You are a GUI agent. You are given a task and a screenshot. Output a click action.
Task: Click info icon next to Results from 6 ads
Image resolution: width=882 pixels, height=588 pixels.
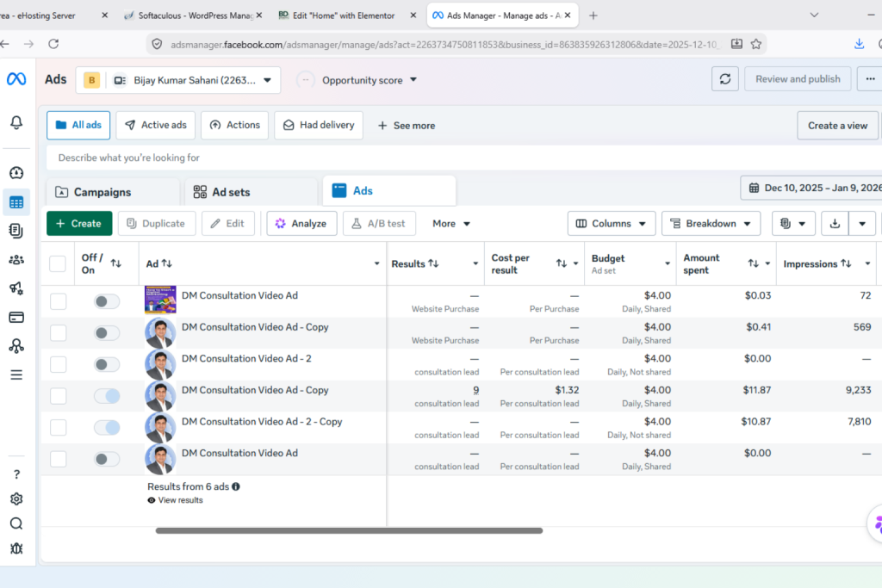(236, 486)
